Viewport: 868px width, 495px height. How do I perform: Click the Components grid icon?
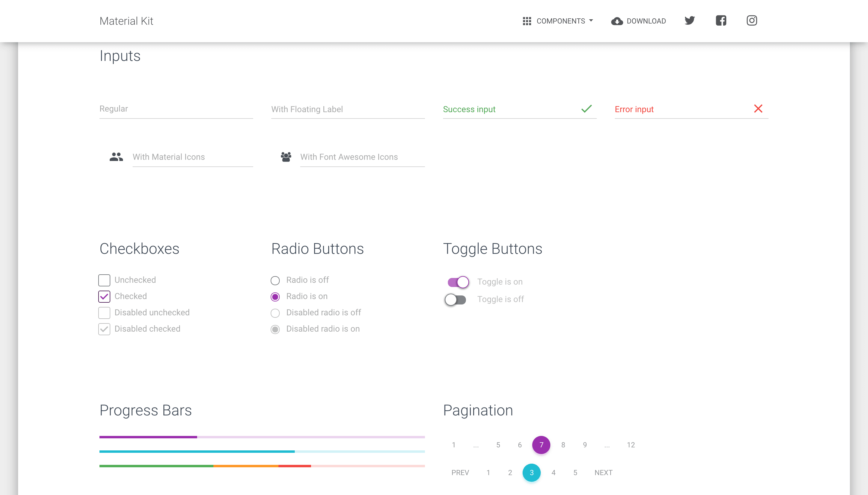coord(527,21)
